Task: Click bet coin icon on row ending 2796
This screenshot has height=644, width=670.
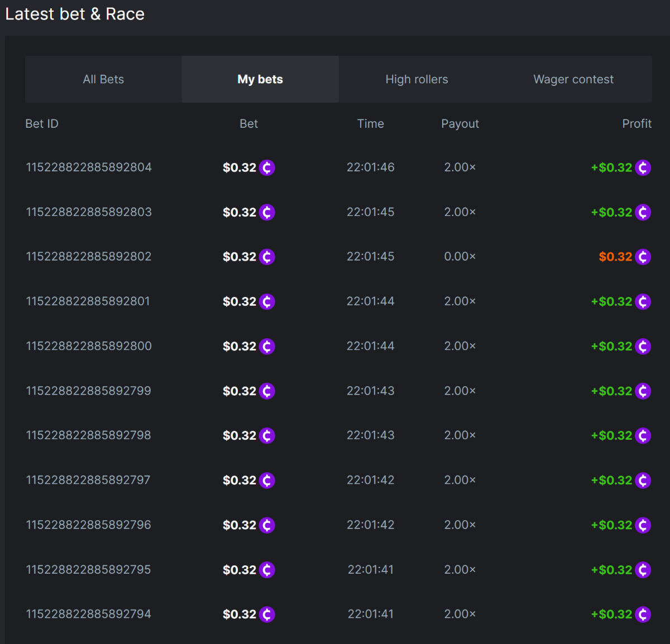Action: (267, 525)
